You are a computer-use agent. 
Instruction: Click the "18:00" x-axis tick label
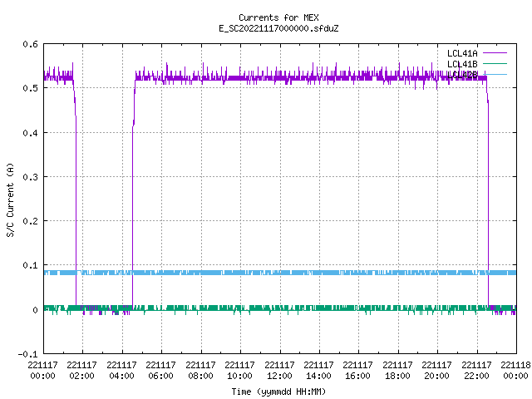pos(397,376)
